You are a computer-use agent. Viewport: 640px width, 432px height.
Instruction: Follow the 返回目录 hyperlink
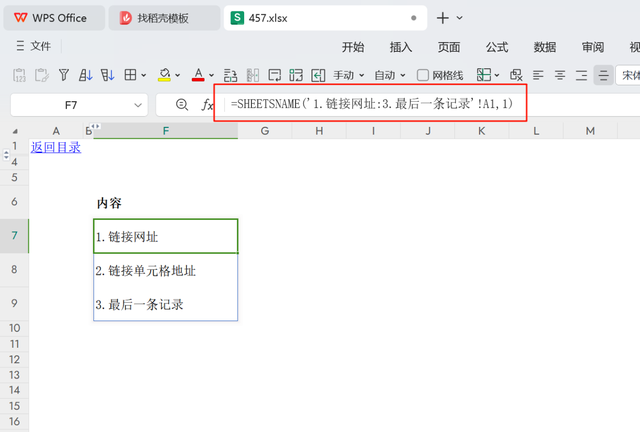coord(56,147)
